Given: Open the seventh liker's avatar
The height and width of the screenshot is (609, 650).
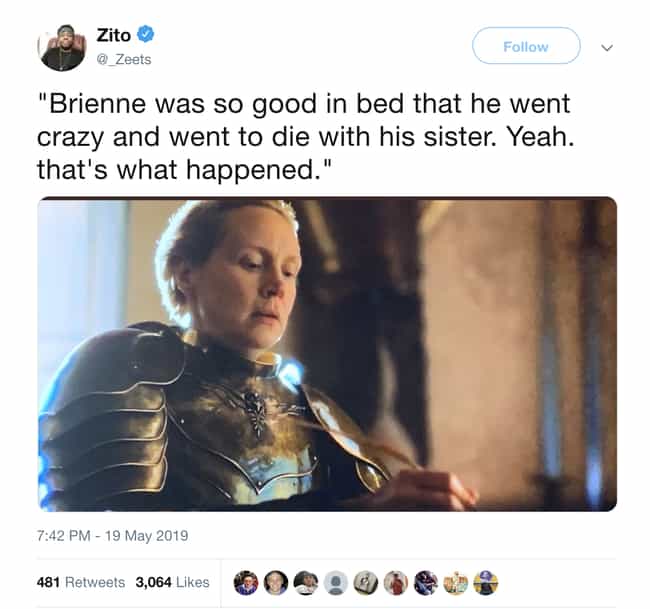Looking at the screenshot, I should [426, 582].
